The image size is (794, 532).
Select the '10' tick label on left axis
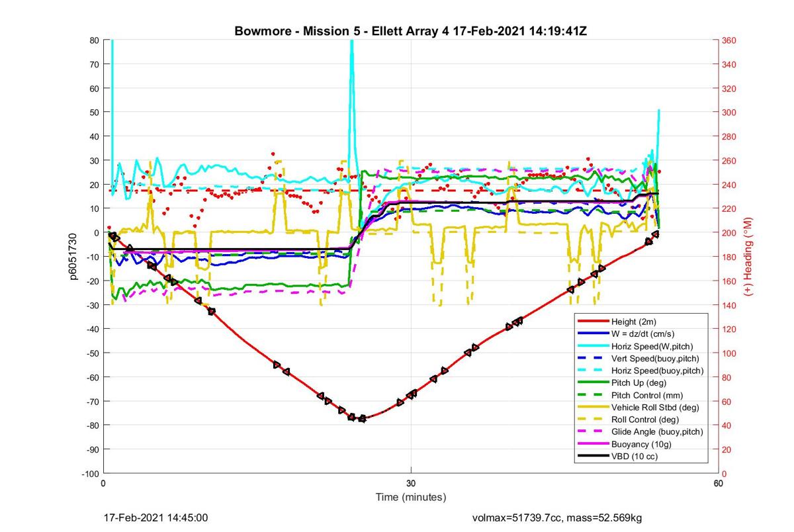95,208
